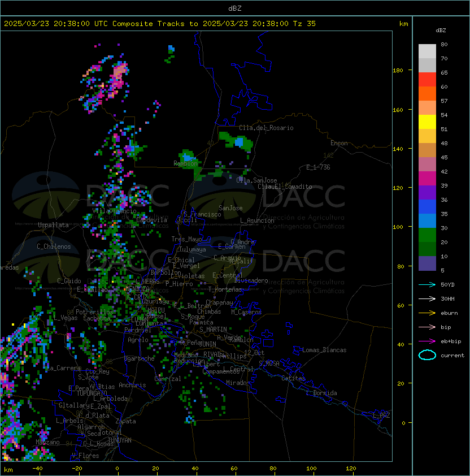Screen dimensions: 470x476
Task: Click the 'Manzano' map label
Action: pyautogui.click(x=47, y=442)
